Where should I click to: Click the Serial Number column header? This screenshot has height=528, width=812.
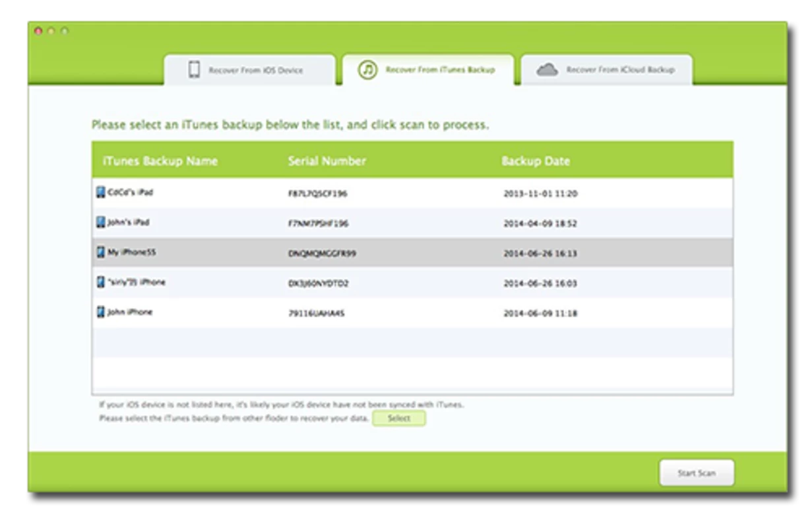(327, 161)
